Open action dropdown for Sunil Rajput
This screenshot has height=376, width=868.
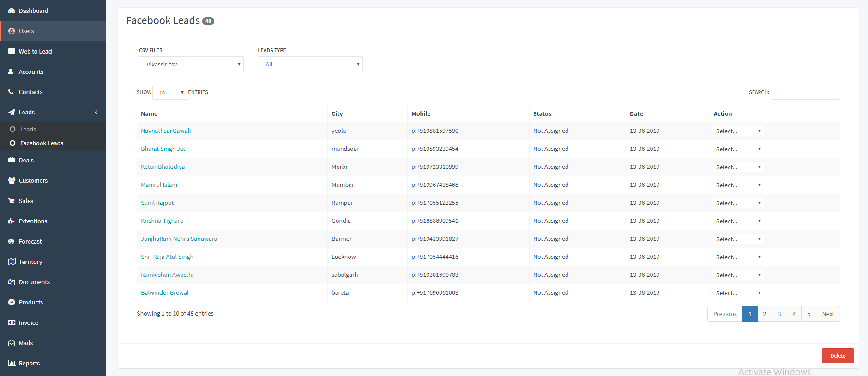(x=739, y=203)
